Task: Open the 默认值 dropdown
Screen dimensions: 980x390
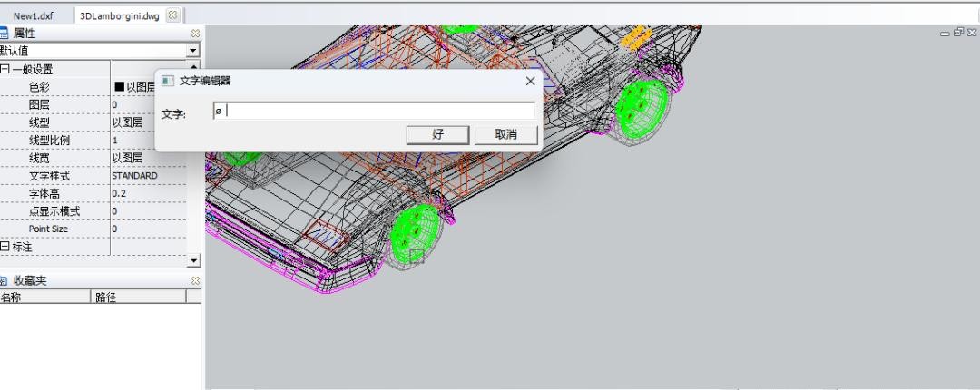Action: (x=192, y=51)
